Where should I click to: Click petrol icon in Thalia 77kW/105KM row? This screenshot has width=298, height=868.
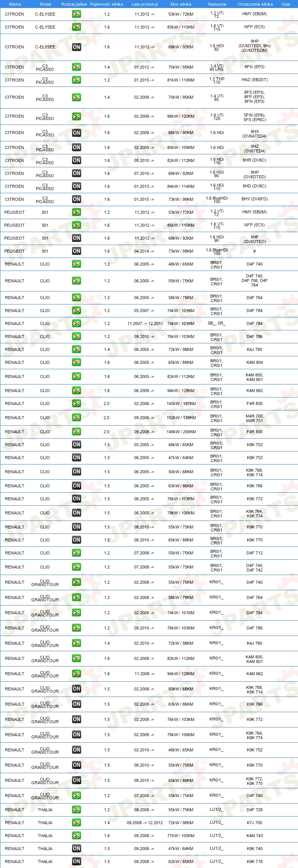77,836
